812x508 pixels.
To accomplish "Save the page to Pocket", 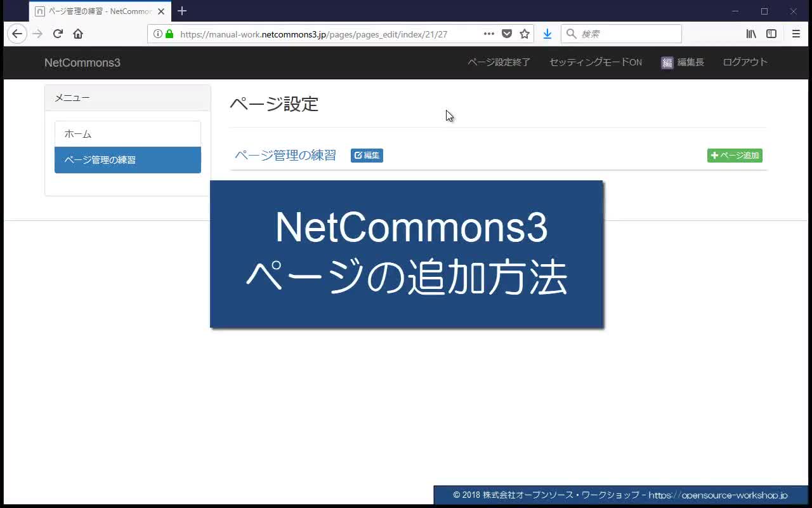I will [x=507, y=34].
